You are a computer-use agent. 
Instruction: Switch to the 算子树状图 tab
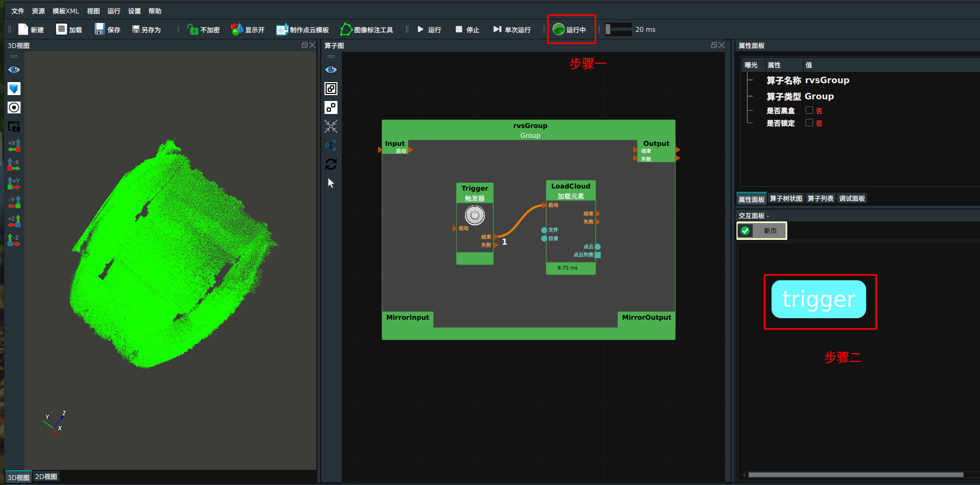click(786, 199)
